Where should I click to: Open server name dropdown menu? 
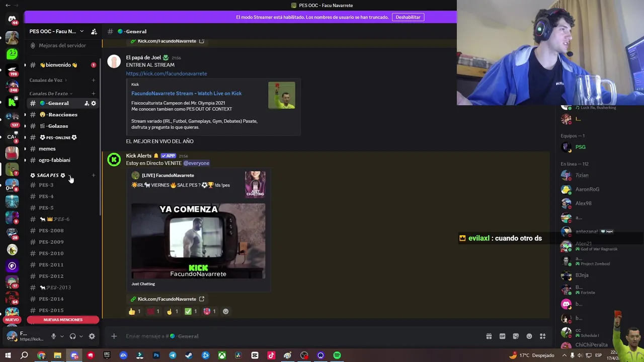(x=82, y=32)
